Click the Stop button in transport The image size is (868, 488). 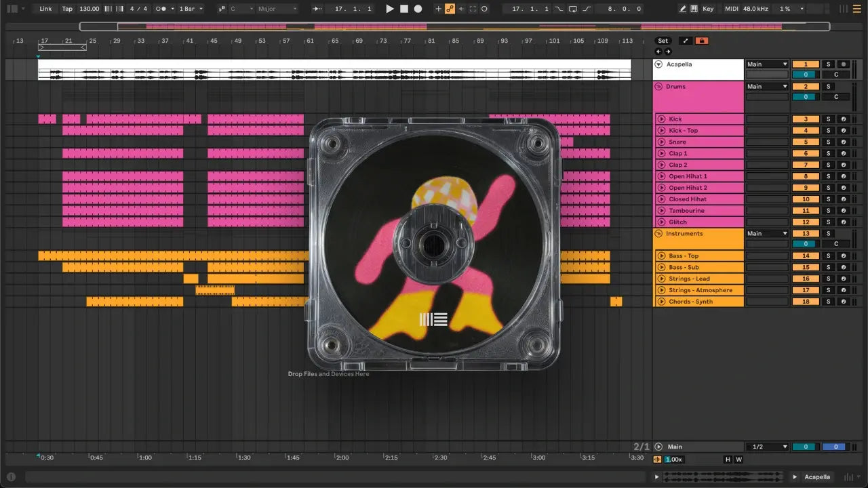pyautogui.click(x=403, y=9)
